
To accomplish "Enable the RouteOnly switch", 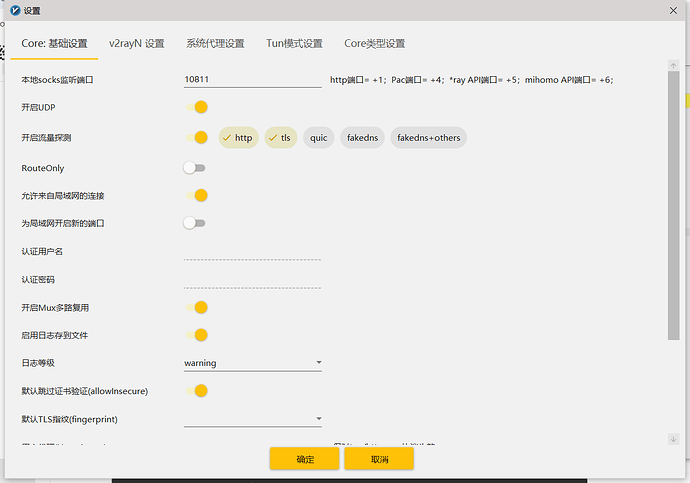I will click(x=195, y=168).
